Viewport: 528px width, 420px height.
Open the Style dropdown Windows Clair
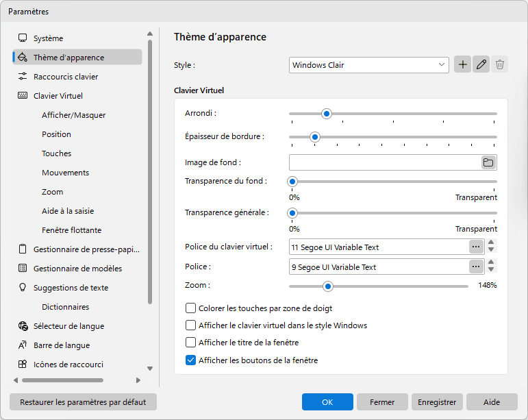(368, 65)
